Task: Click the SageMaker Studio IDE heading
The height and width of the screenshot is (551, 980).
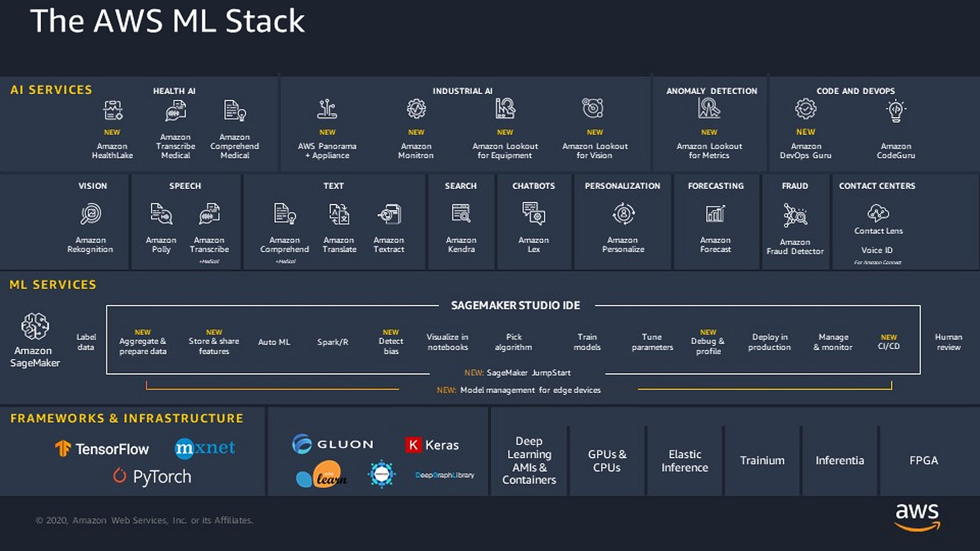Action: click(x=515, y=305)
